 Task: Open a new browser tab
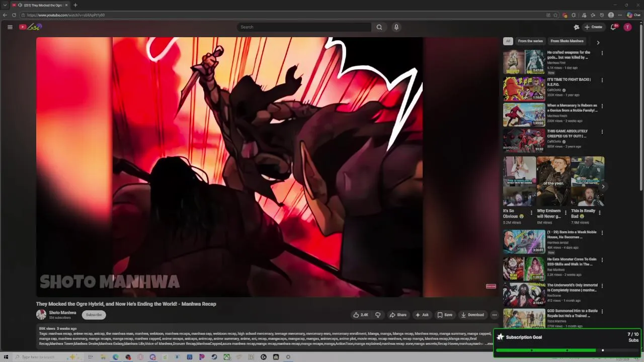[x=75, y=5]
